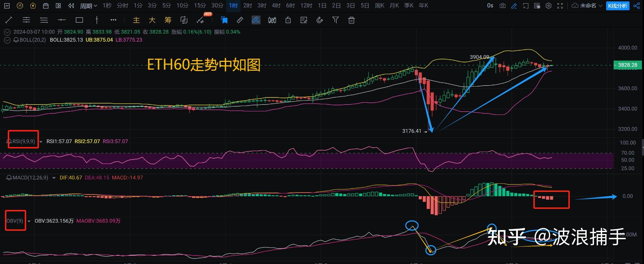Click the gold lightning bolt icon
The width and height of the screenshot is (644, 264).
33,6
